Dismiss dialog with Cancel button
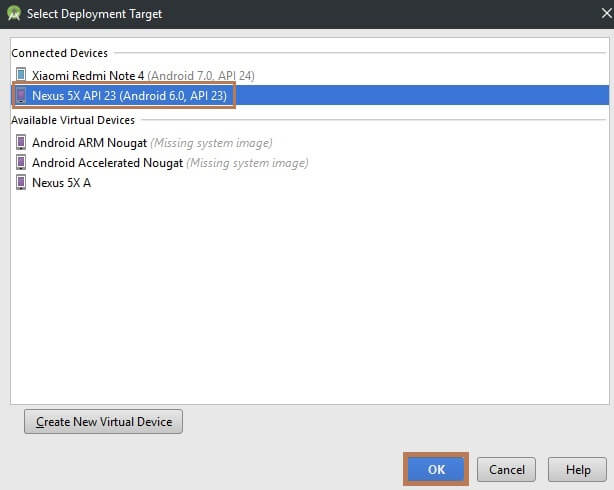614x490 pixels. [506, 469]
